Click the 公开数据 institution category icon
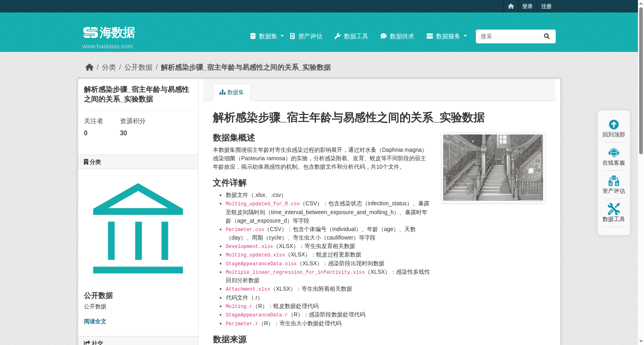Image resolution: width=644 pixels, height=345 pixels. point(138,228)
